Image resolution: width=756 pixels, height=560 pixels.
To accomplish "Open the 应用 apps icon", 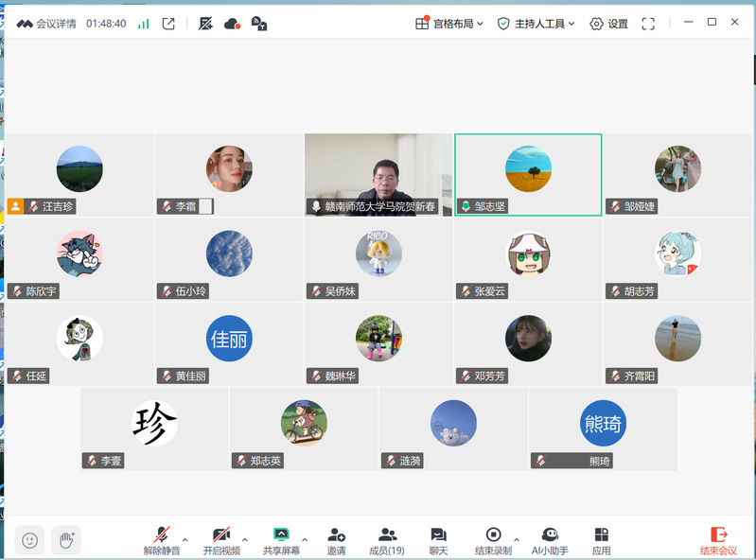I will coord(601,540).
